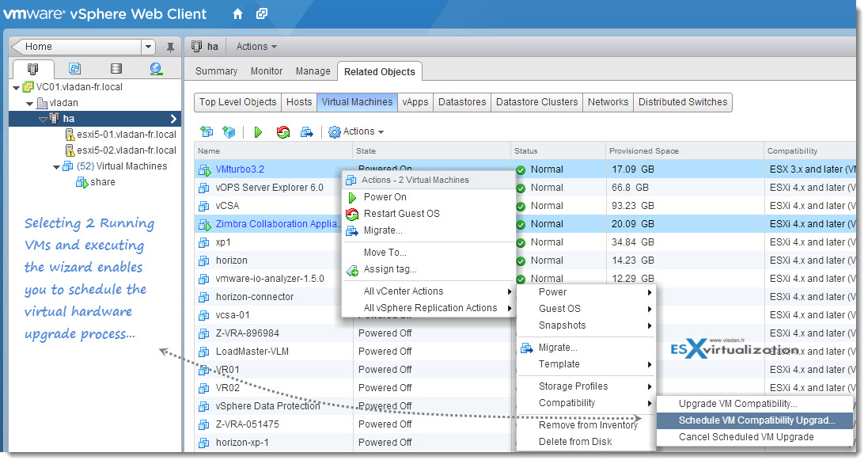
Task: Open All vCenter Actions submenu
Action: pos(429,291)
